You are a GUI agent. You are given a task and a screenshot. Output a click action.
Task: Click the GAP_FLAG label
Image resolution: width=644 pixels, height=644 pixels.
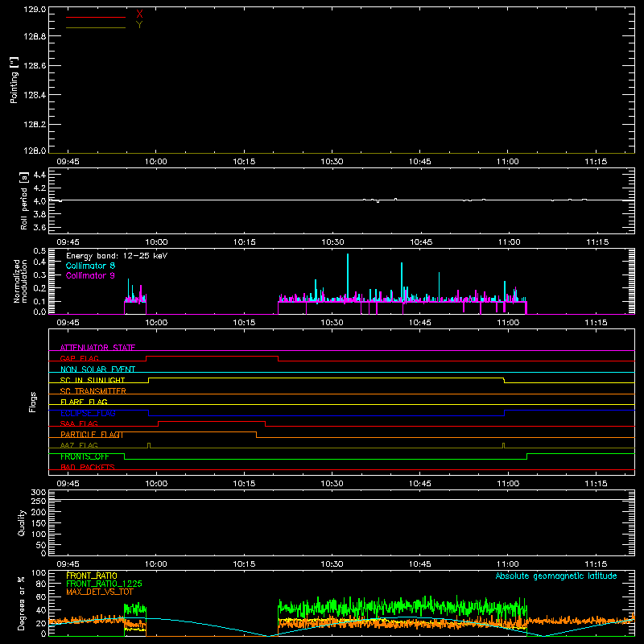click(79, 358)
